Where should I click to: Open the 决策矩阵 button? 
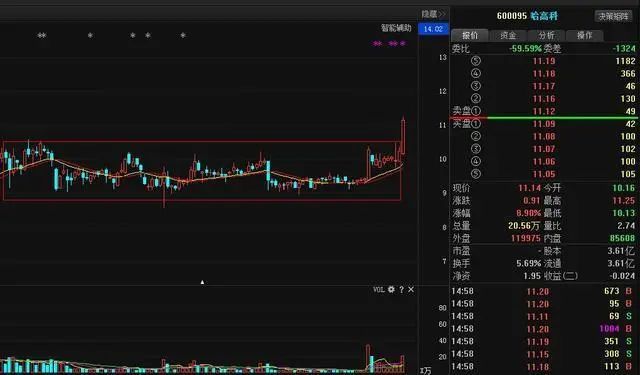(613, 16)
